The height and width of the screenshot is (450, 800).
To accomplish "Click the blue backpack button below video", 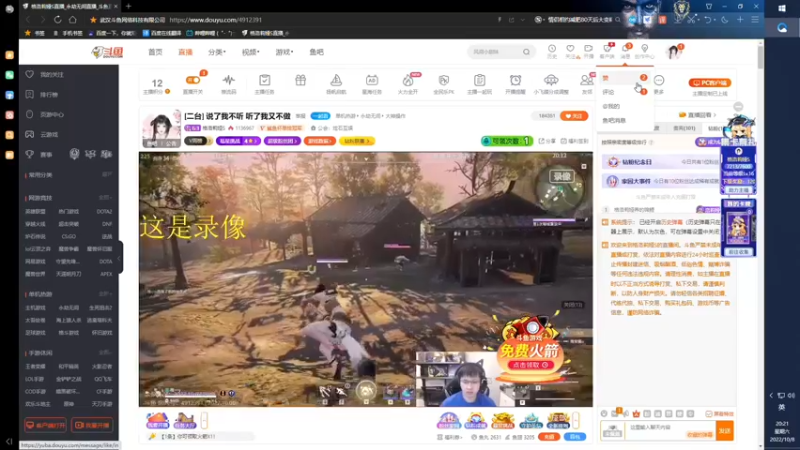I will click(x=574, y=437).
